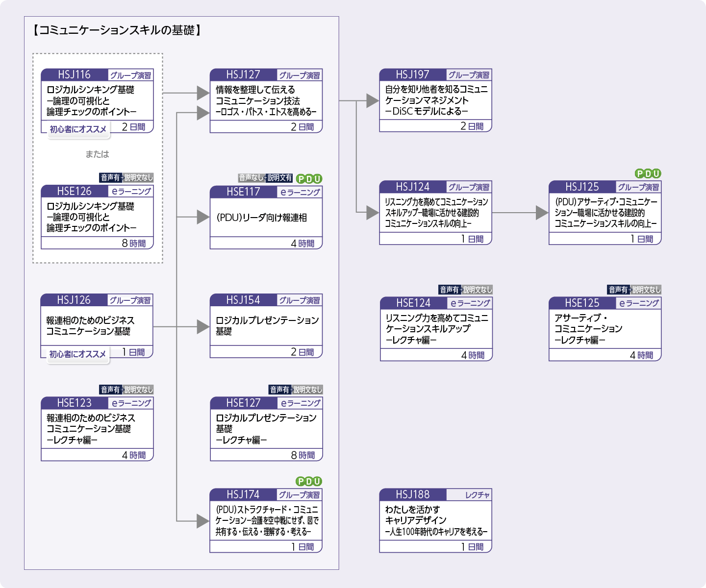Open the HSJ116 logical thinking course card

(x=97, y=101)
